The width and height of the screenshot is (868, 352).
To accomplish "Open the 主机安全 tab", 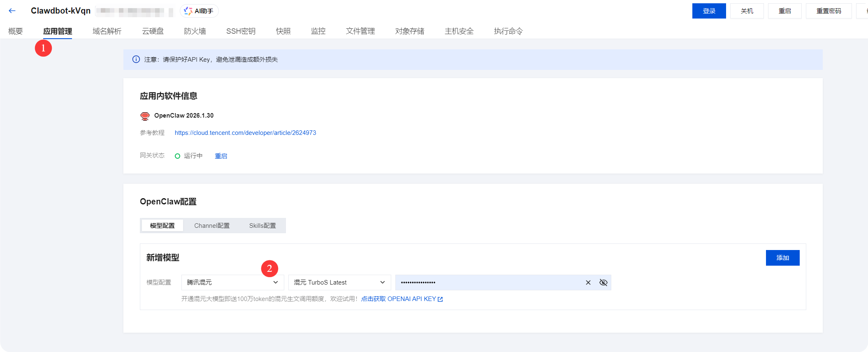I will point(459,31).
